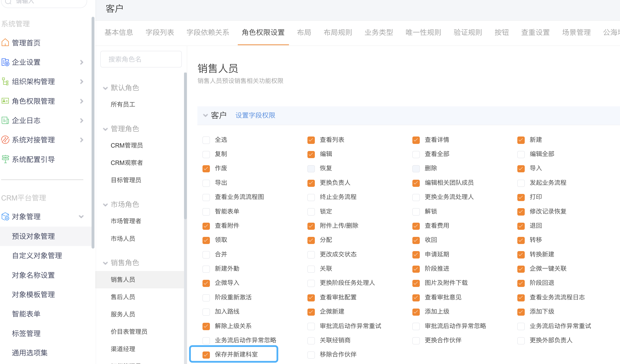This screenshot has height=364, width=620.
Task: Click the 角色权限管理 card icon
Action: (x=5, y=101)
